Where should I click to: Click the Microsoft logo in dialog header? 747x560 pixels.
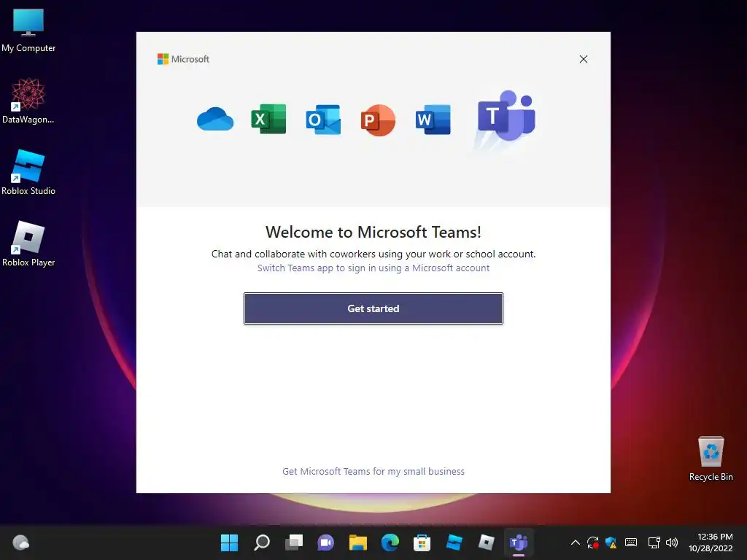coord(183,59)
